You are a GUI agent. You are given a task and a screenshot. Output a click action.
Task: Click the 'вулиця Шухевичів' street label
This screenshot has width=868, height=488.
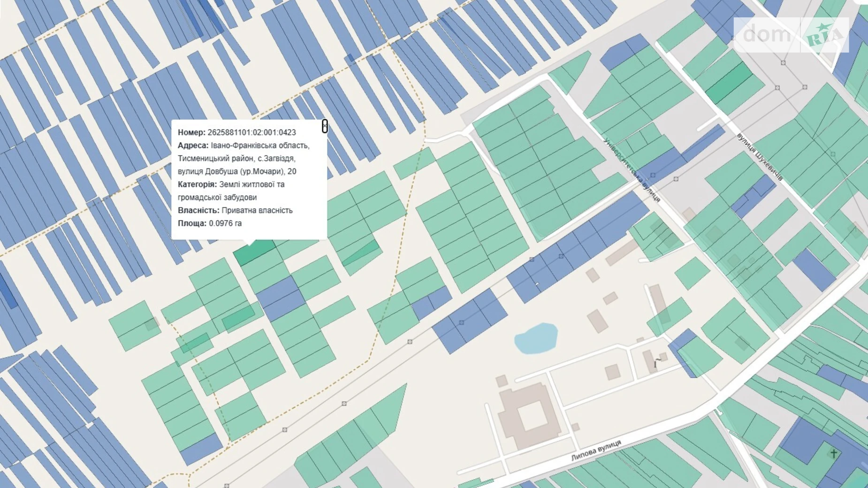(x=759, y=157)
